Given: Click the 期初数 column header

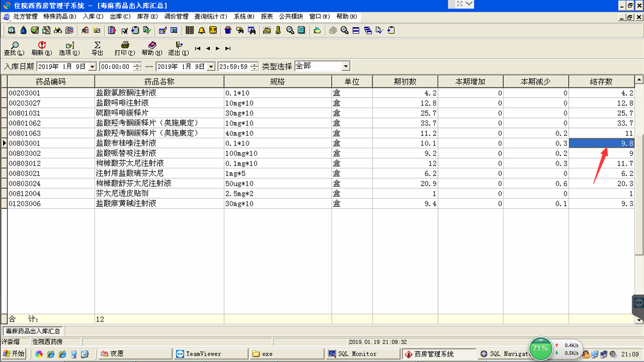Looking at the screenshot, I should (x=405, y=82).
